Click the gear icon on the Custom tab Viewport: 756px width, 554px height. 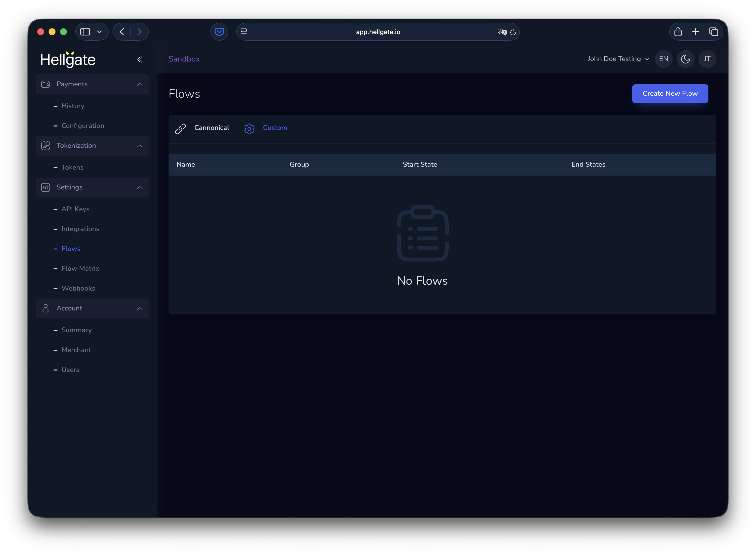click(249, 129)
